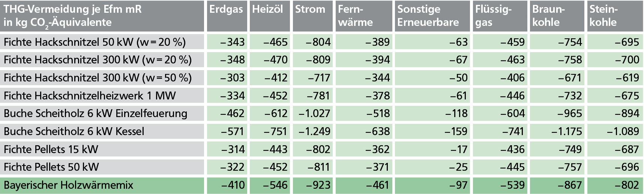The width and height of the screenshot is (644, 194).
Task: Select the Buche Scheitholz 6 kW Einzelfeuerung row
Action: point(95,113)
